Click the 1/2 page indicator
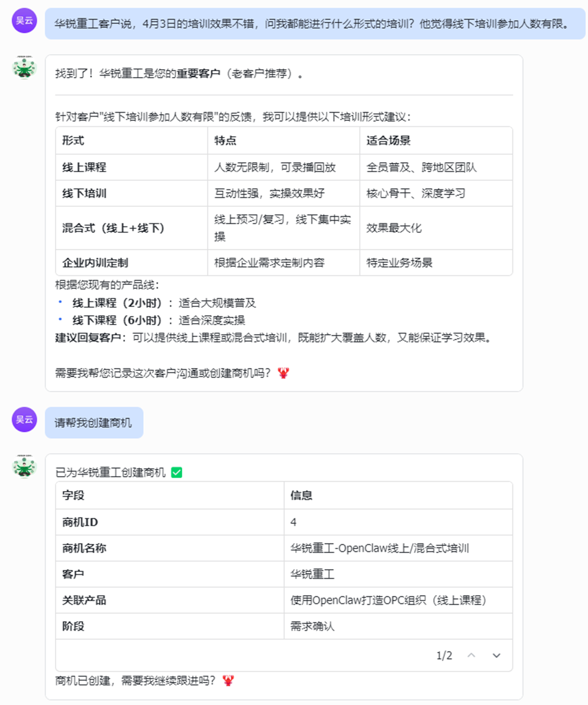Screen dimensions: 588x705 point(444,655)
